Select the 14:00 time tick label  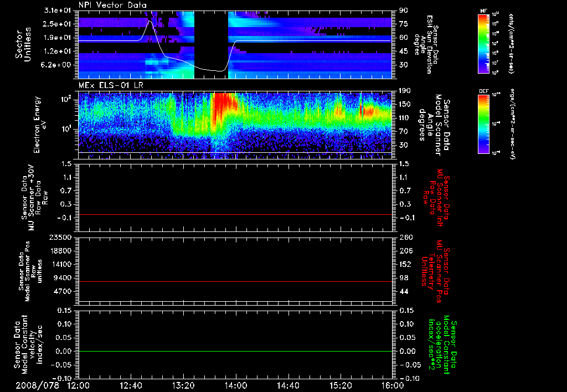pos(236,385)
